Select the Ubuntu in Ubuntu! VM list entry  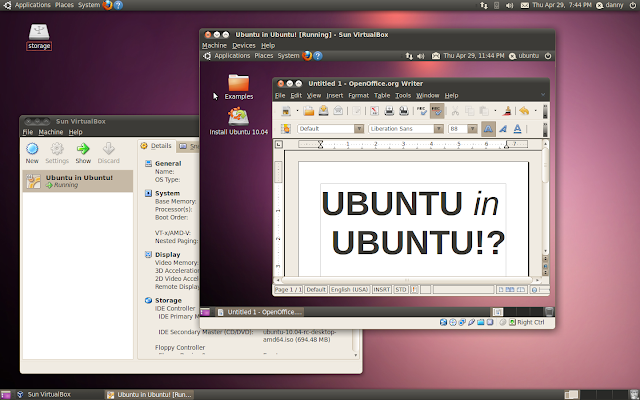pyautogui.click(x=78, y=181)
